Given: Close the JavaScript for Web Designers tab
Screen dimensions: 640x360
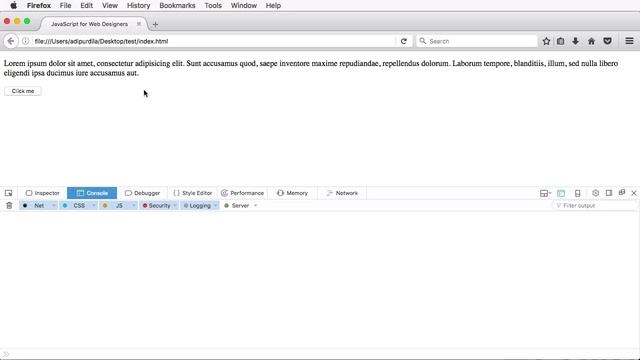Looking at the screenshot, I should coord(139,24).
